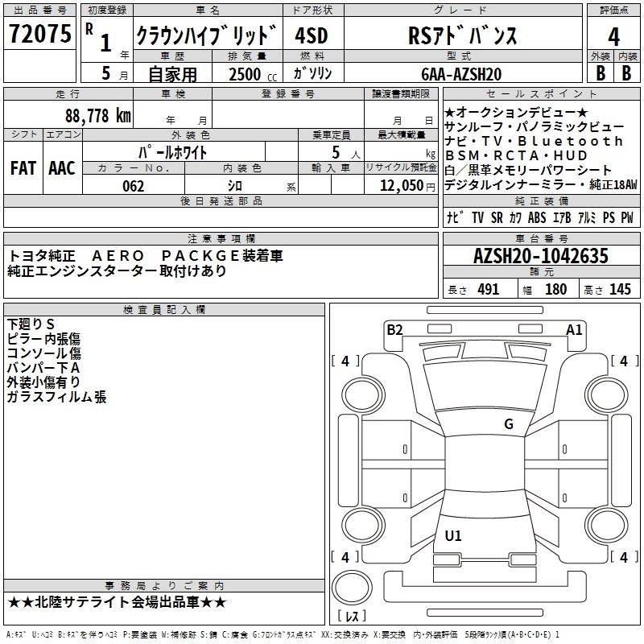Image resolution: width=644 pixels, height=644 pixels.
Task: Click the FAT shift type cell
Action: click(23, 167)
